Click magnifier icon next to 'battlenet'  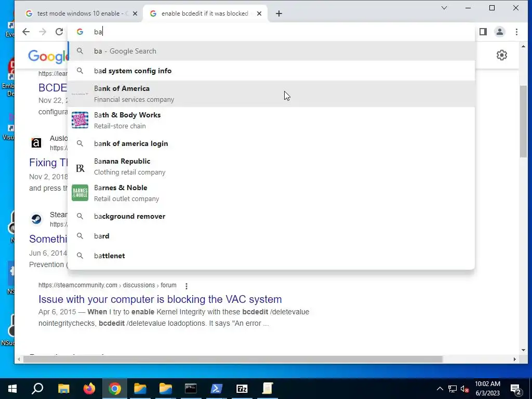79,256
